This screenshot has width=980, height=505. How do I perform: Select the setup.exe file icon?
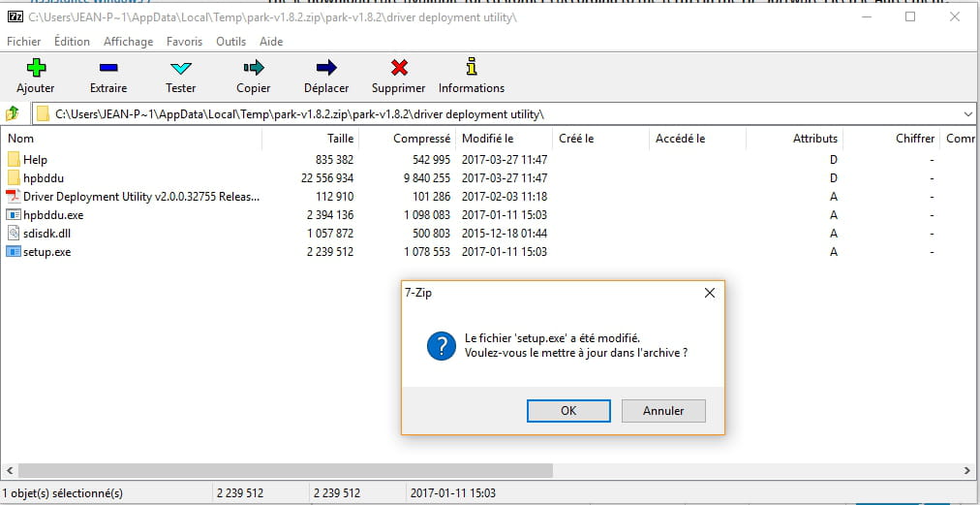pos(14,252)
